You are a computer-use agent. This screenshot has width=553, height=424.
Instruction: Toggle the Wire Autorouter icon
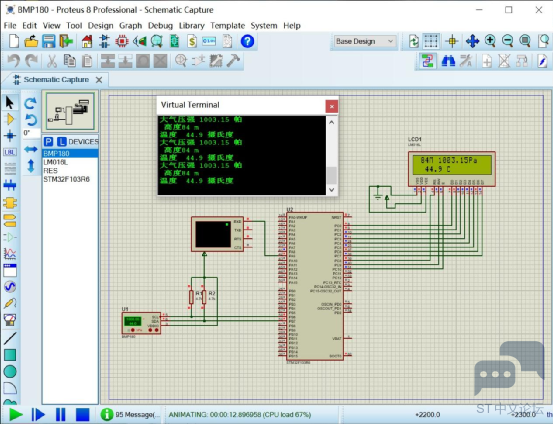click(x=428, y=61)
